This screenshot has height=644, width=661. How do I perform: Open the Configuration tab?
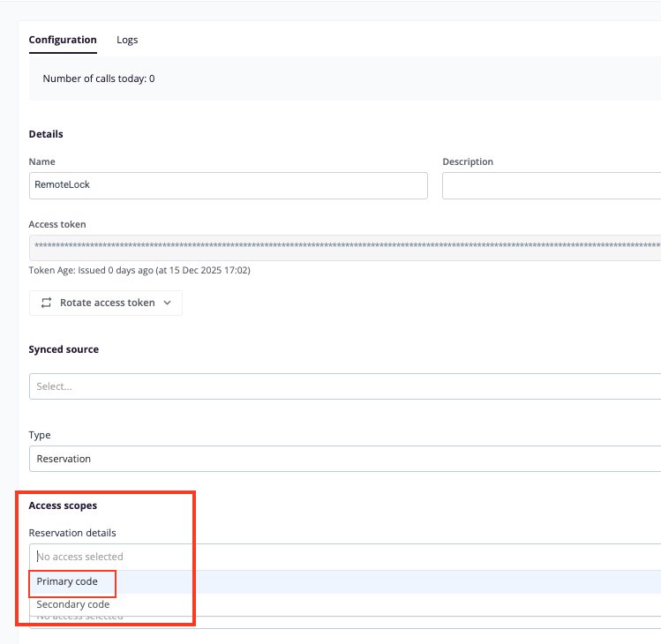(x=63, y=40)
